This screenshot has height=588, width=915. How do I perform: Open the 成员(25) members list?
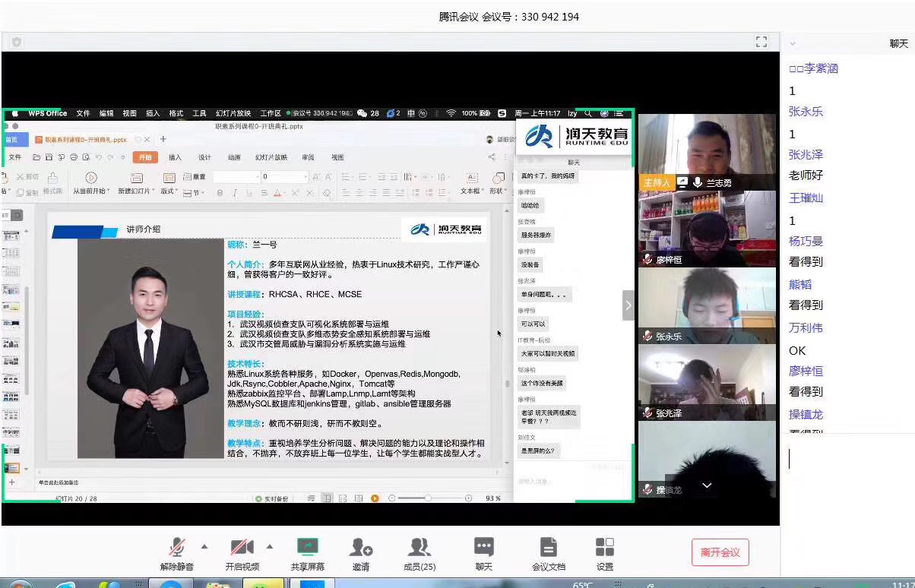(419, 547)
